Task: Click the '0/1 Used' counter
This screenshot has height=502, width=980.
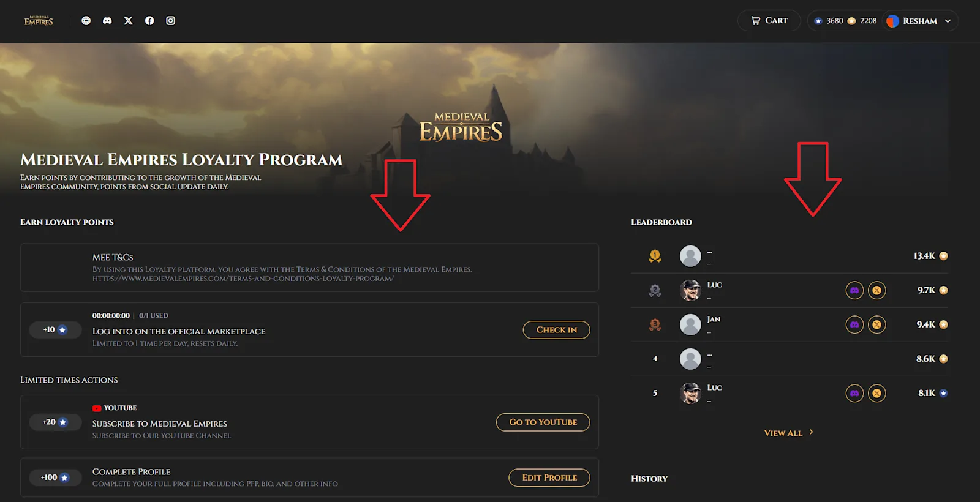Action: click(x=154, y=316)
